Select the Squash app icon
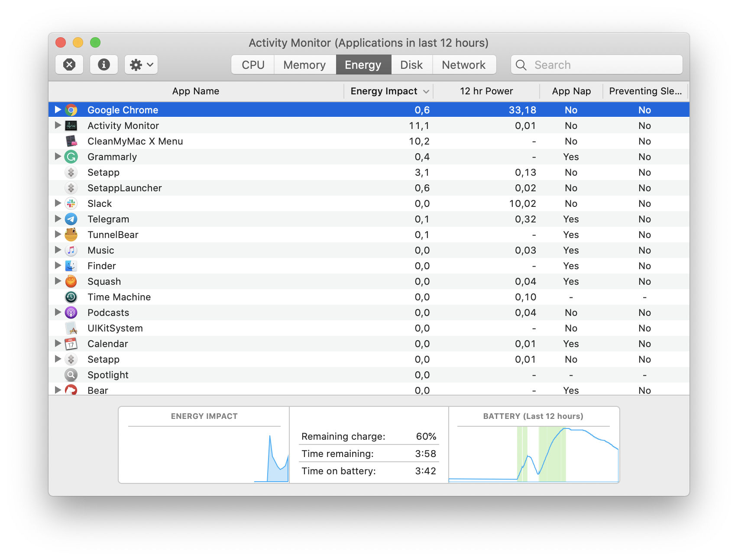This screenshot has height=560, width=738. [71, 281]
